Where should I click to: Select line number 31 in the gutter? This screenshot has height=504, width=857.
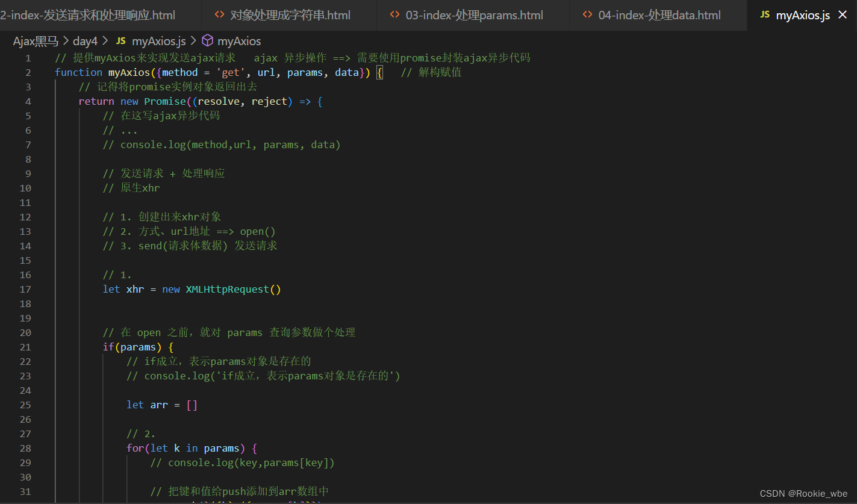click(x=25, y=491)
